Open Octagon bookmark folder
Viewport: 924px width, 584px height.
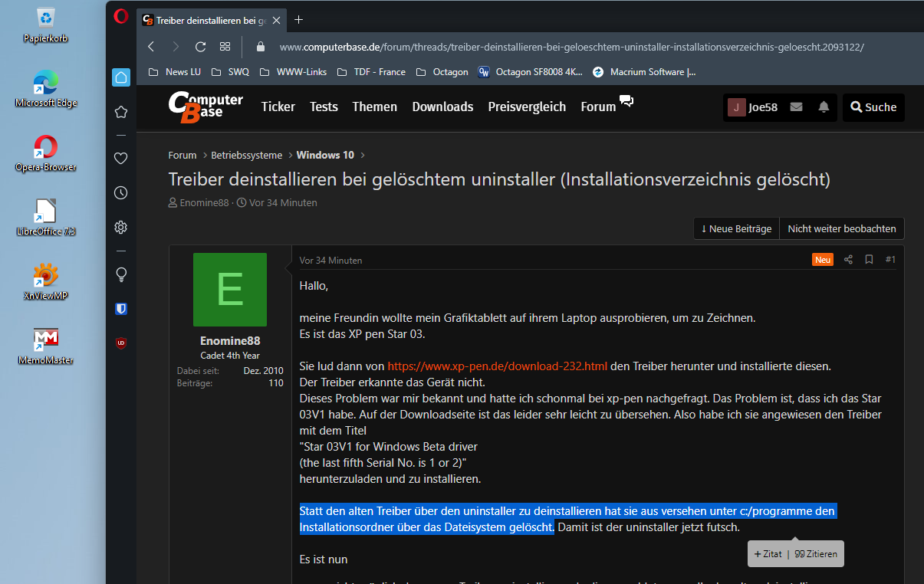[442, 72]
